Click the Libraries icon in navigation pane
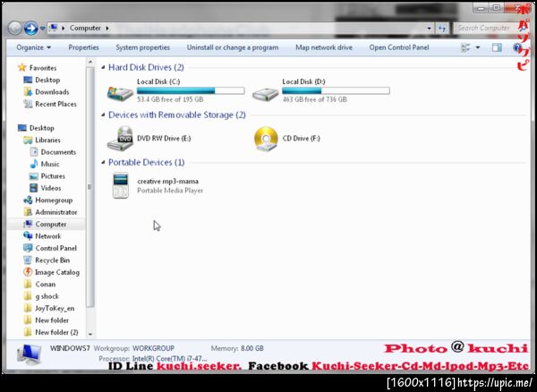The width and height of the screenshot is (537, 392). 28,140
